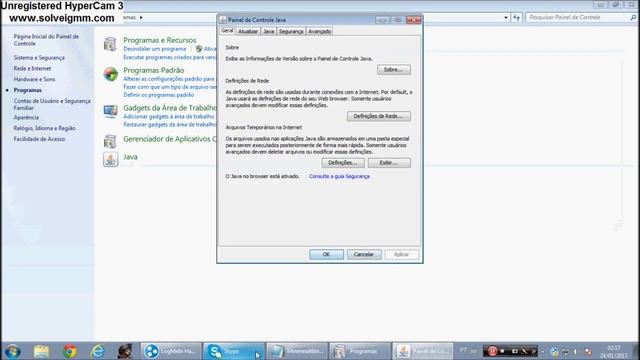Viewport: 640px width, 360px height.
Task: Open Rede e Internet category
Action: click(x=32, y=69)
